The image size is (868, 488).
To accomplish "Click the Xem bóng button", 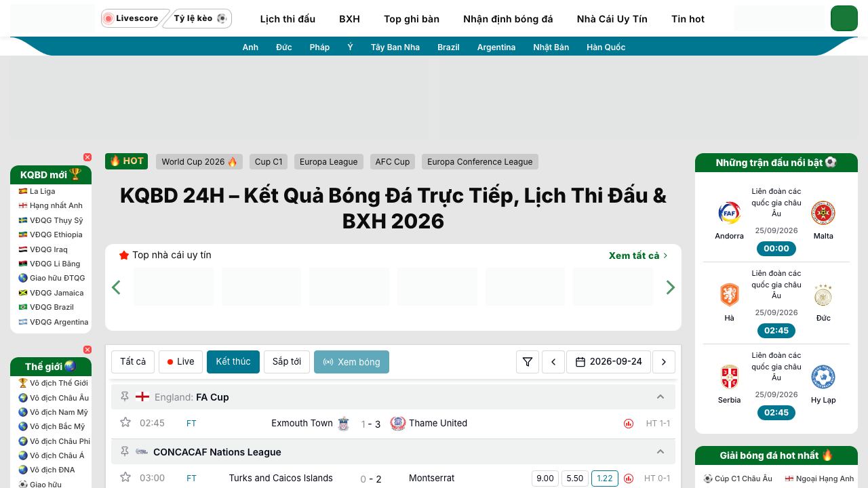I will click(351, 362).
